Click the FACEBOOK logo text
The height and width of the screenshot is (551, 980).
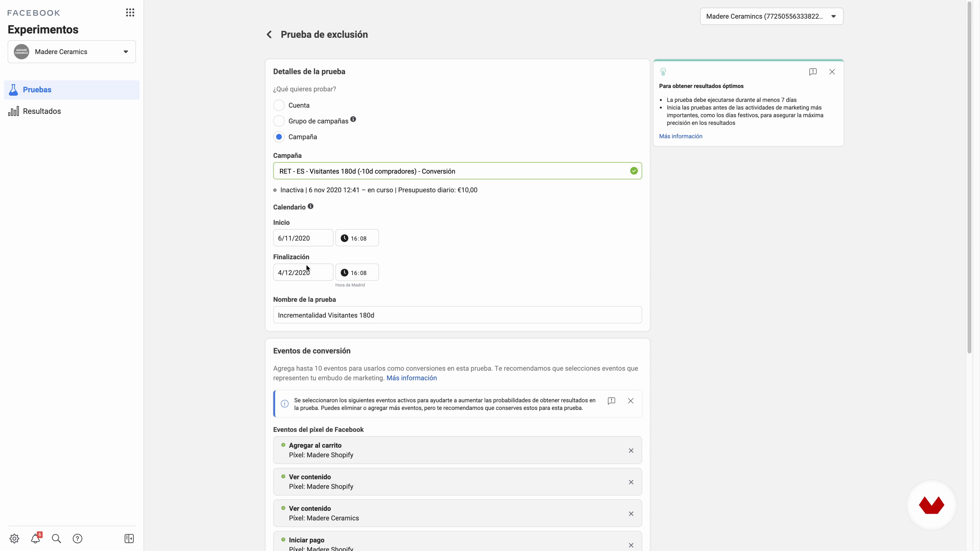(34, 13)
